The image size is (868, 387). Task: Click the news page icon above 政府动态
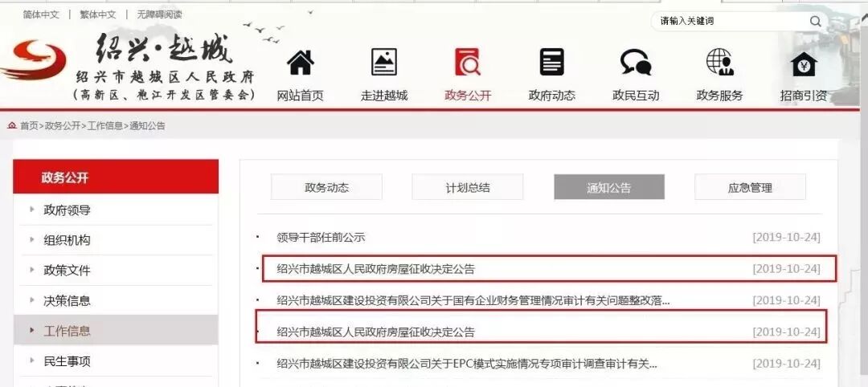click(x=552, y=62)
